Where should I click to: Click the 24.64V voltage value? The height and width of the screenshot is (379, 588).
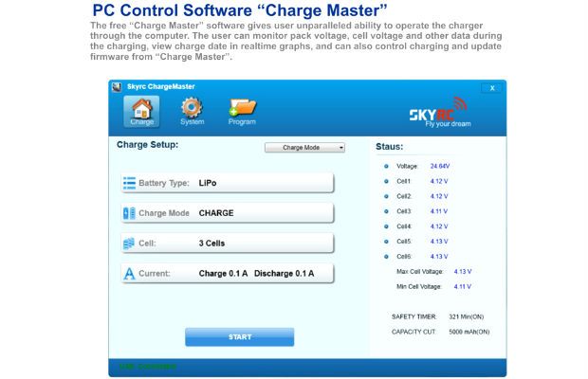point(440,166)
